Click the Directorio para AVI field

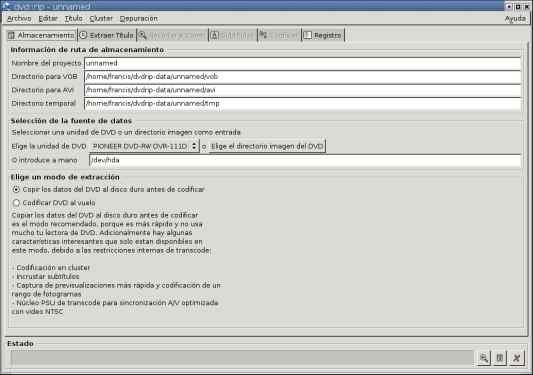coord(302,90)
